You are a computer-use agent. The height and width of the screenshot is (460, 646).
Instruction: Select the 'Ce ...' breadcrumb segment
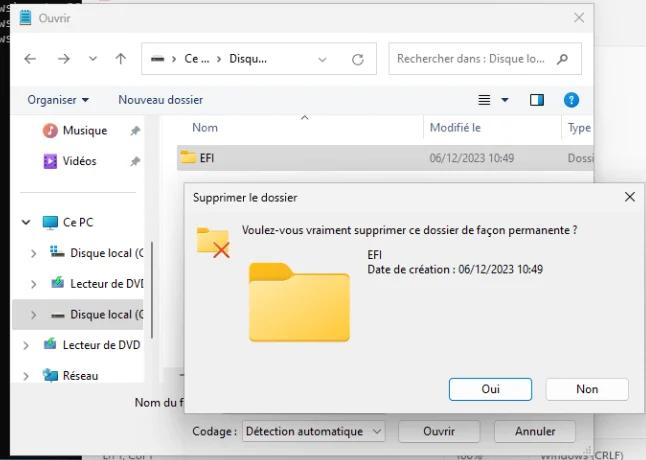tap(197, 59)
